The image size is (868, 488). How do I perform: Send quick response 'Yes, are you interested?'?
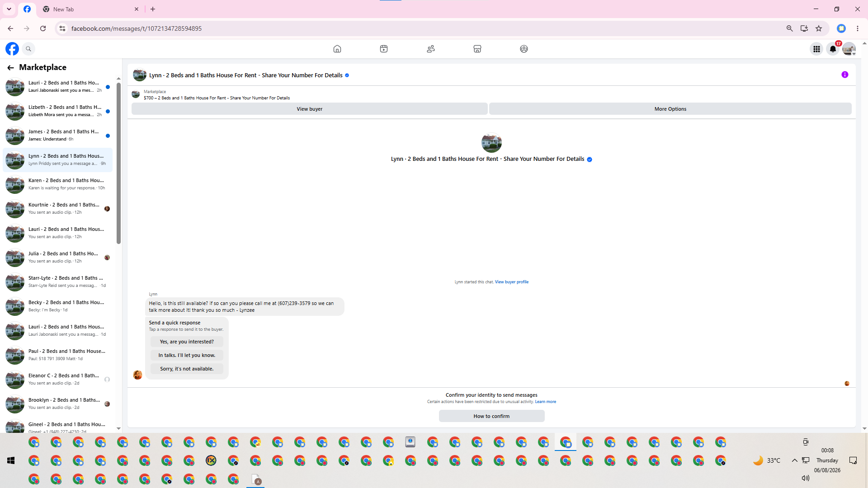pyautogui.click(x=187, y=342)
